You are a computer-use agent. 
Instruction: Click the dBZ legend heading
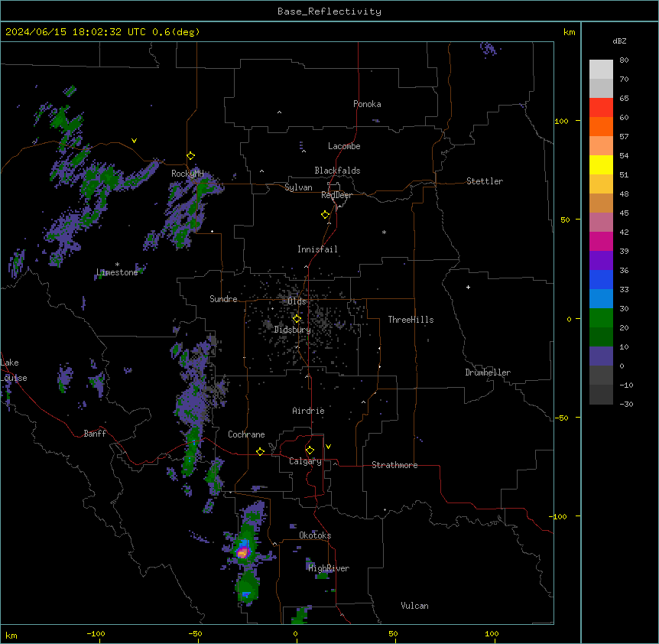[x=619, y=41]
